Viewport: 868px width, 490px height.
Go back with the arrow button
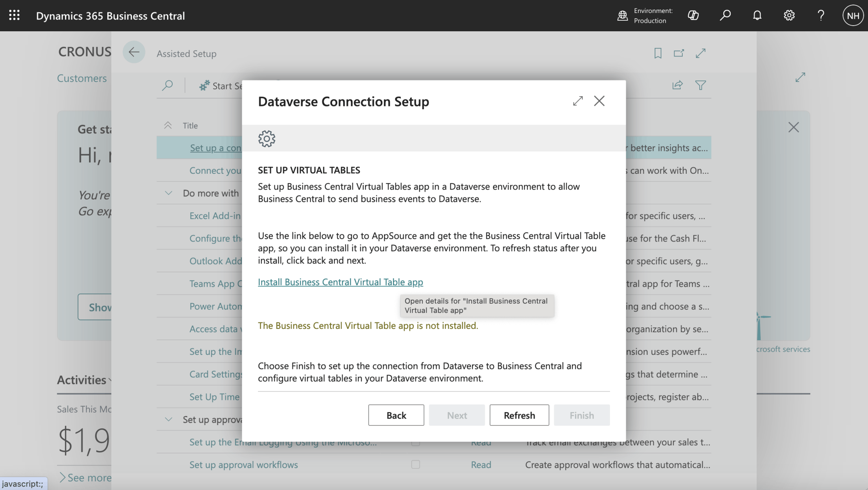134,52
